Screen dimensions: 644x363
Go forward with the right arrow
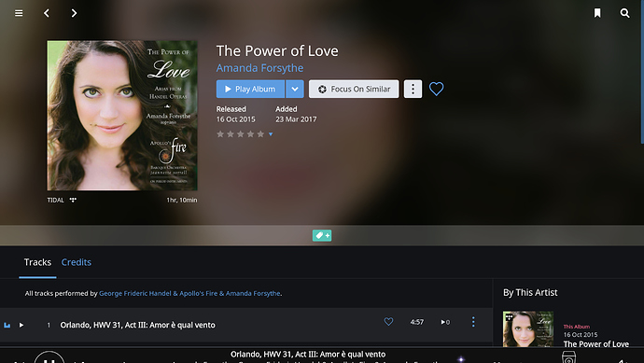74,13
